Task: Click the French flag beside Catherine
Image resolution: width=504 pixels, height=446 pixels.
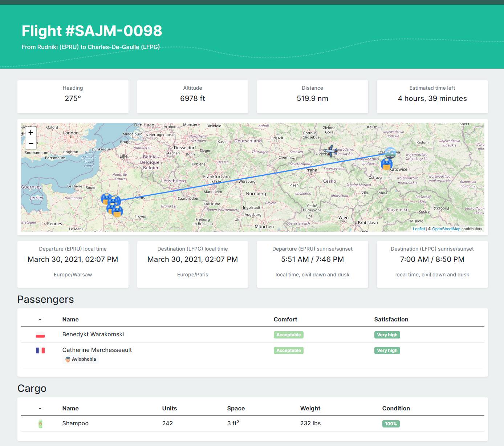Action: click(40, 350)
